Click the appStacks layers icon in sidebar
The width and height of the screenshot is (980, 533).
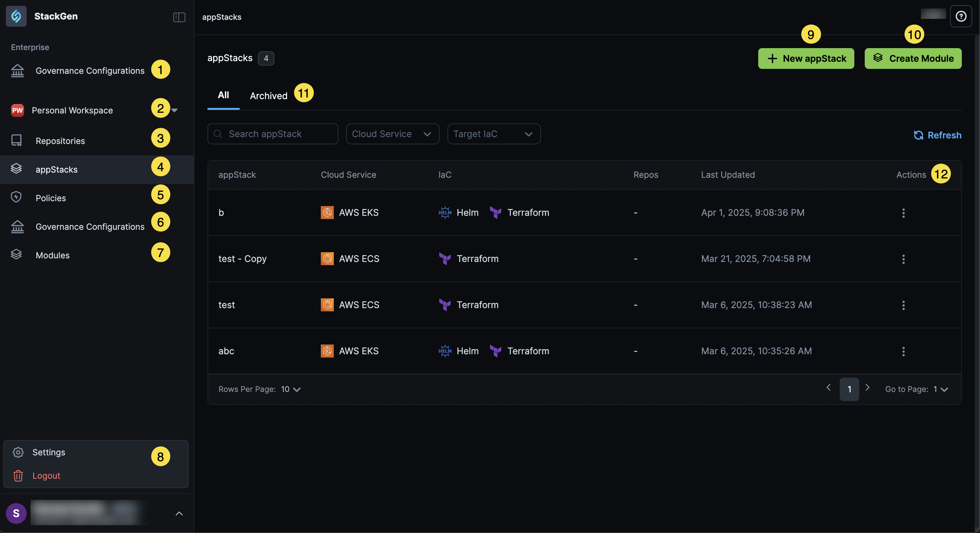[16, 169]
